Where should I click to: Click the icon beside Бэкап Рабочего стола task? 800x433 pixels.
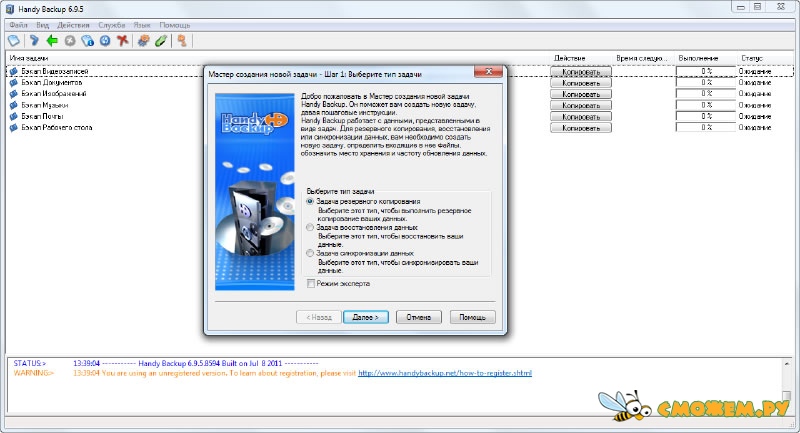(14, 128)
